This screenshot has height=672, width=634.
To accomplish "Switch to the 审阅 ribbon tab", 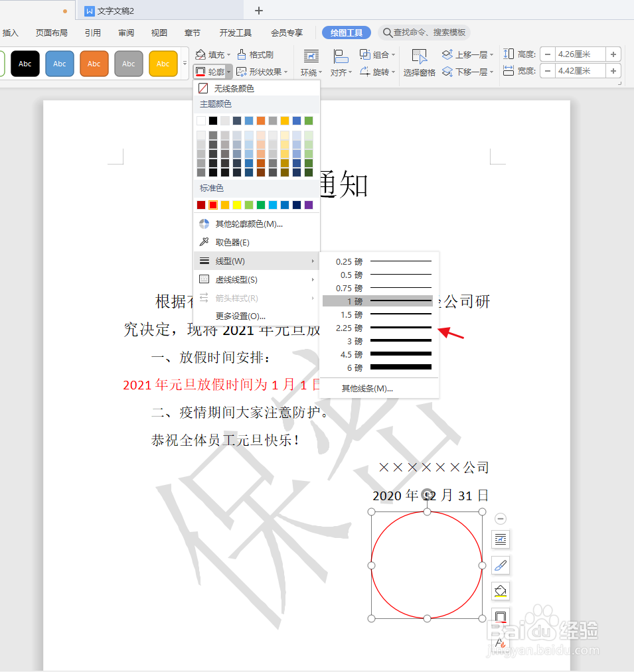I will (x=125, y=31).
